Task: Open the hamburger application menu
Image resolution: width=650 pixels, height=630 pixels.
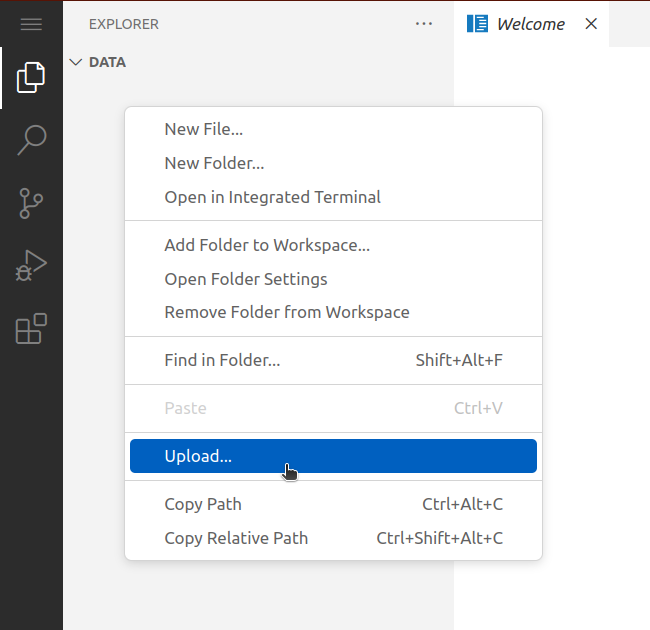Action: point(31,24)
